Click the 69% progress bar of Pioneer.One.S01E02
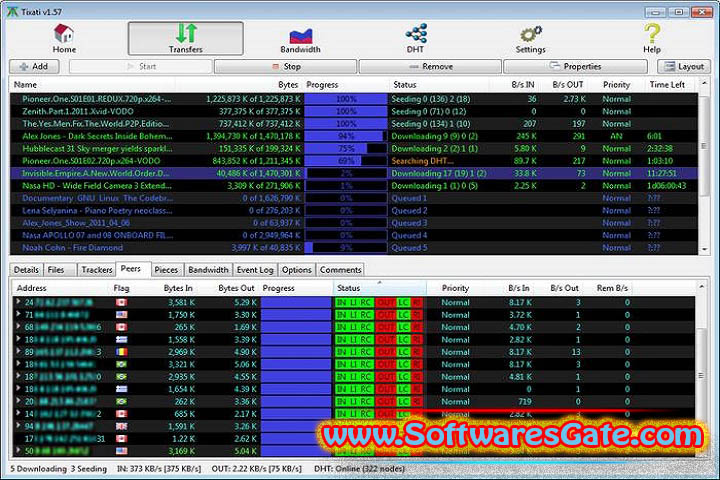720x480 pixels. tap(346, 161)
